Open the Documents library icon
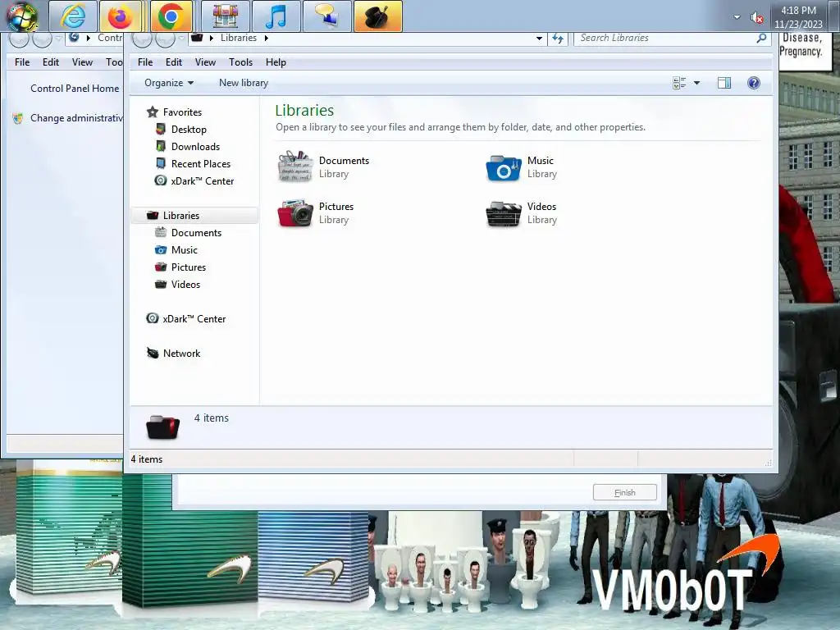The width and height of the screenshot is (840, 630). click(294, 167)
